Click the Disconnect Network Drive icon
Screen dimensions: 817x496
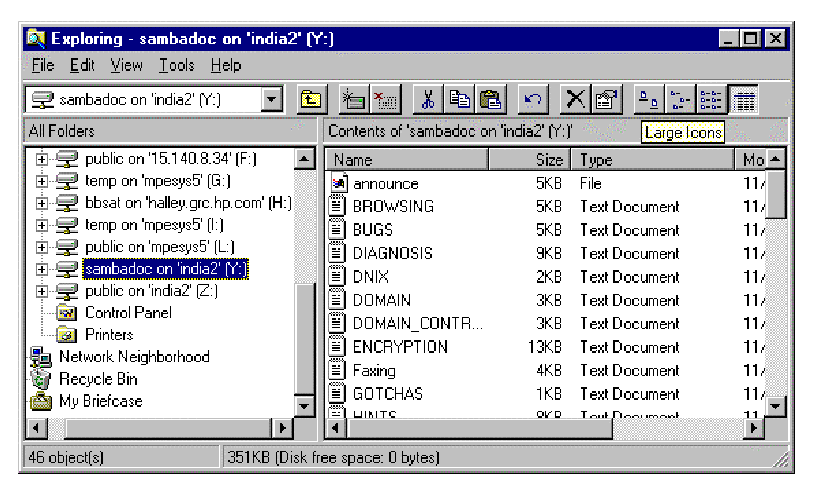coord(385,99)
